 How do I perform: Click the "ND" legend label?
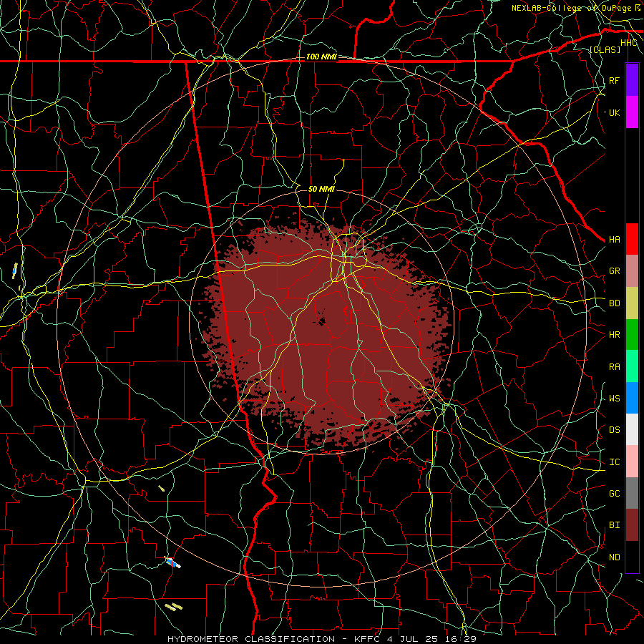coord(614,557)
